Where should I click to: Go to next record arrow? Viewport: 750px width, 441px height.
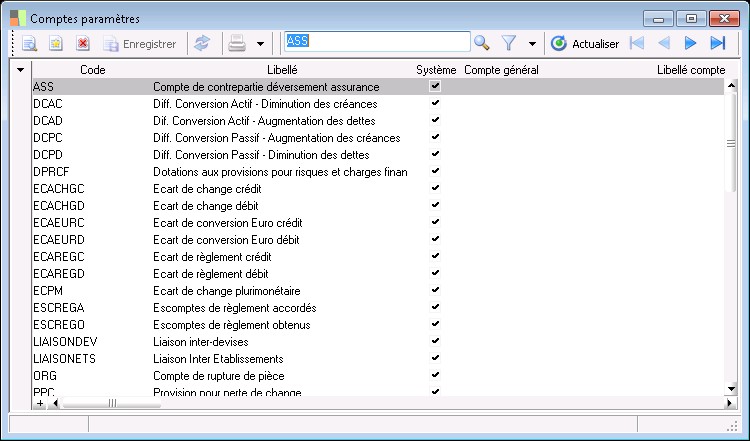(690, 43)
